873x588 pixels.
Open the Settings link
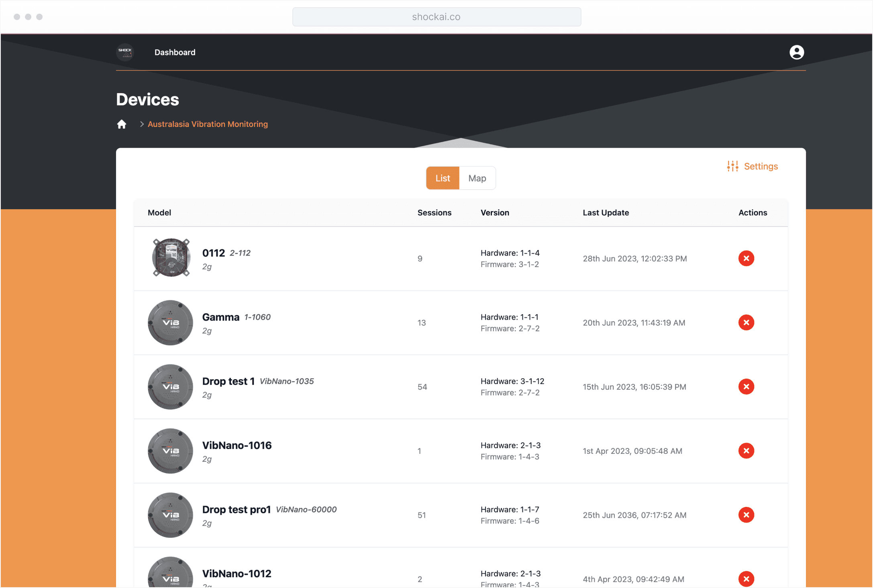[x=761, y=166]
